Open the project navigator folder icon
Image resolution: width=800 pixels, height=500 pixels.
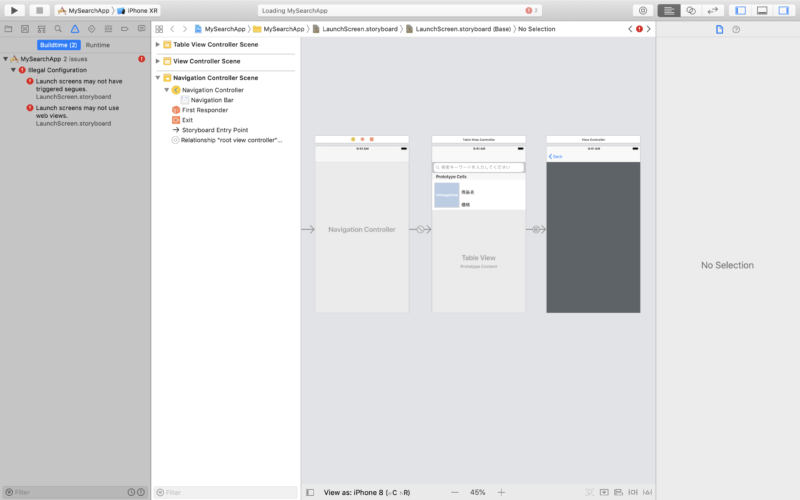(x=8, y=29)
